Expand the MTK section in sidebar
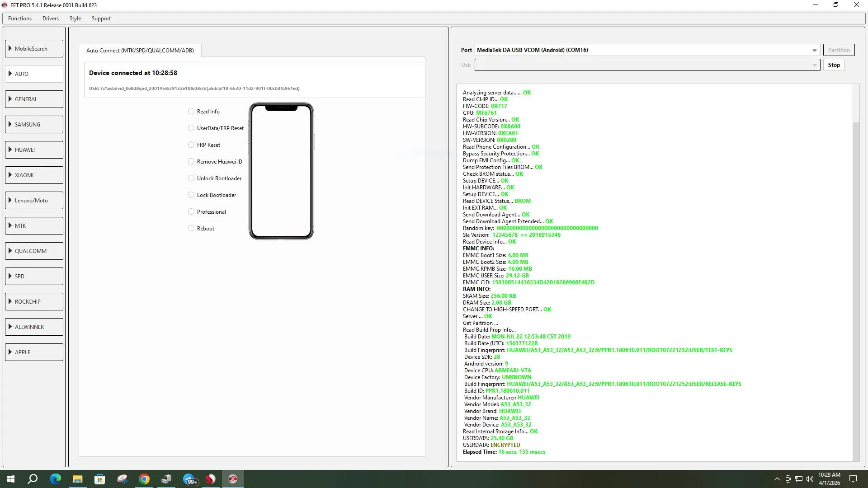This screenshot has width=868, height=488. [34, 225]
